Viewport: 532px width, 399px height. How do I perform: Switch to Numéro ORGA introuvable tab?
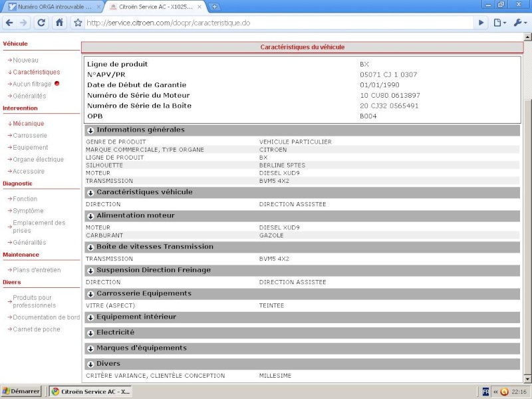55,7
